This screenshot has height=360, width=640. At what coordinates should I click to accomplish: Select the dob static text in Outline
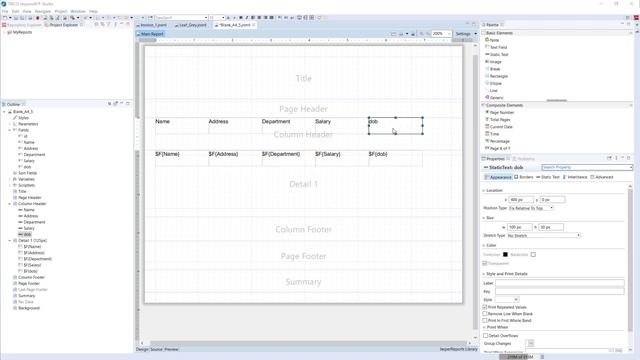24,234
